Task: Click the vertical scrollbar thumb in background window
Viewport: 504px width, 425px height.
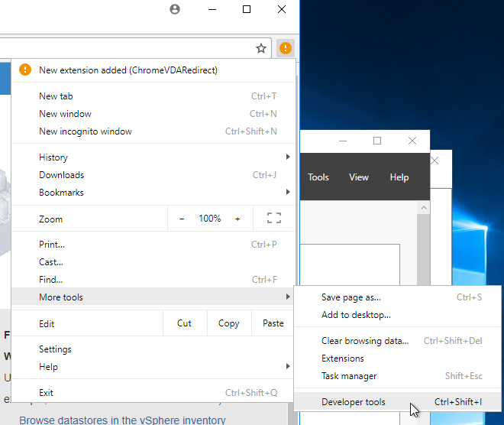Action: [424, 249]
